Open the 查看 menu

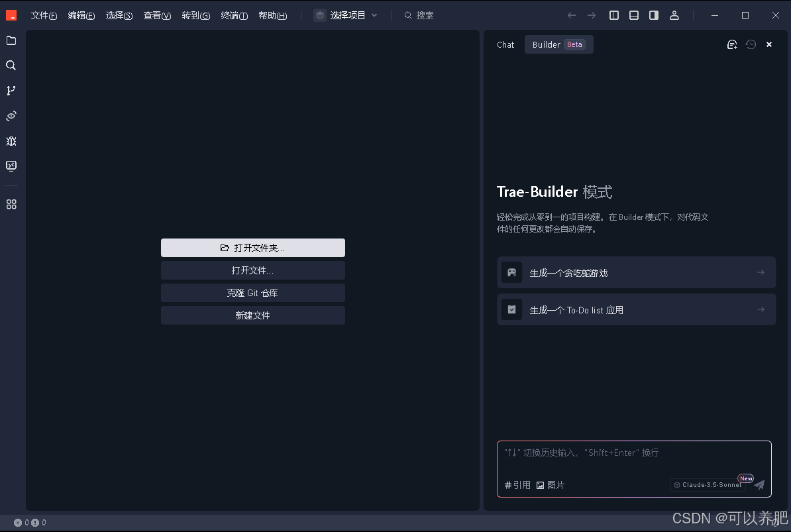point(157,16)
